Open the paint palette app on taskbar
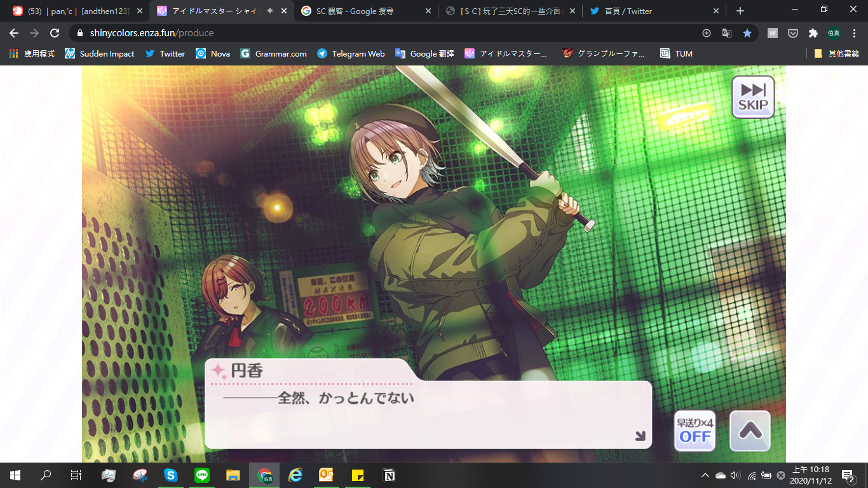This screenshot has width=868, height=488. (x=139, y=475)
